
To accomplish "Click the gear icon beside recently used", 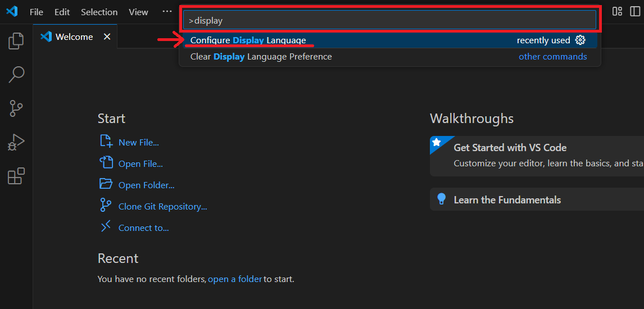I will (580, 40).
